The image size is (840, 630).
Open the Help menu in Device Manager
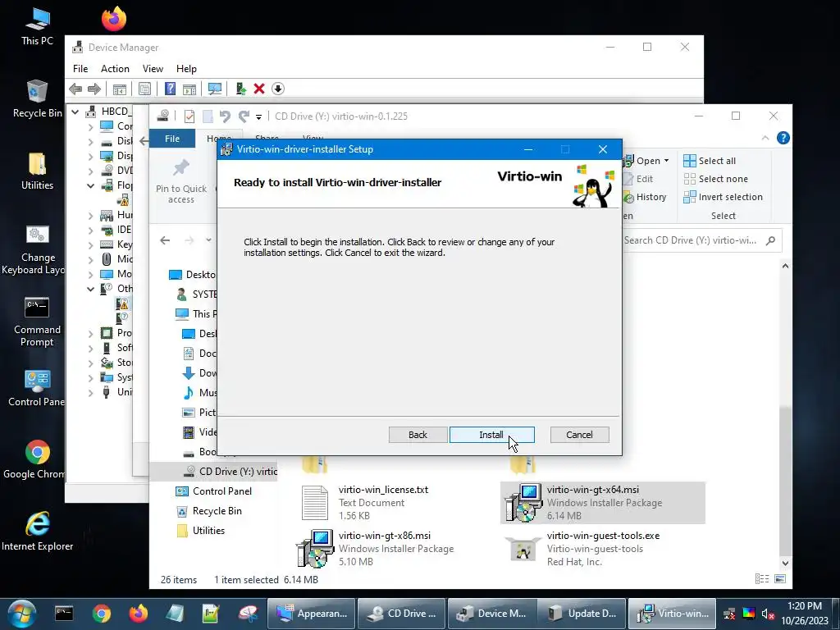point(186,69)
